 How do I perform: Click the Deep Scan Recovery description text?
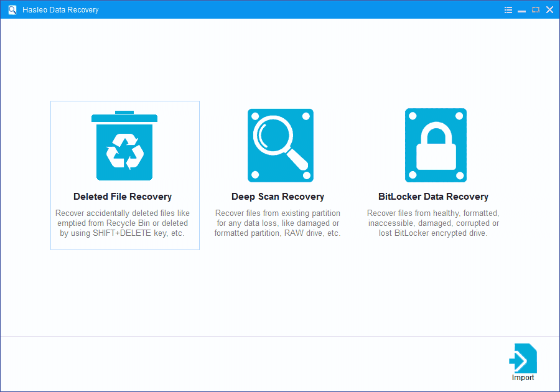(x=278, y=223)
